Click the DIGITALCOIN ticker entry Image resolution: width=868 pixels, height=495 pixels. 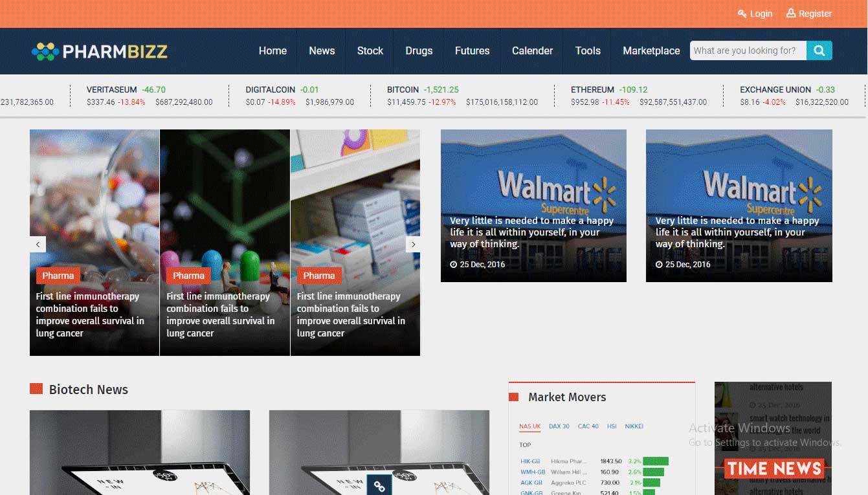[x=300, y=96]
